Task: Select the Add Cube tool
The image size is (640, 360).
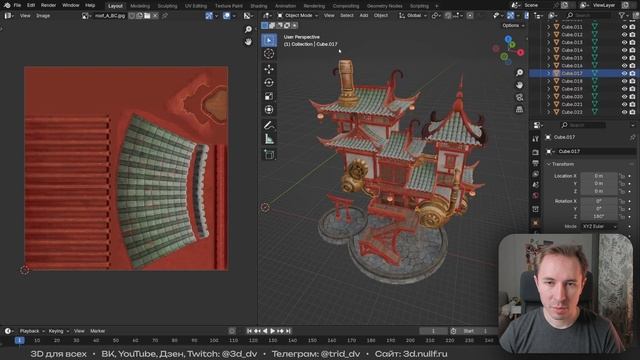Action: [x=269, y=154]
